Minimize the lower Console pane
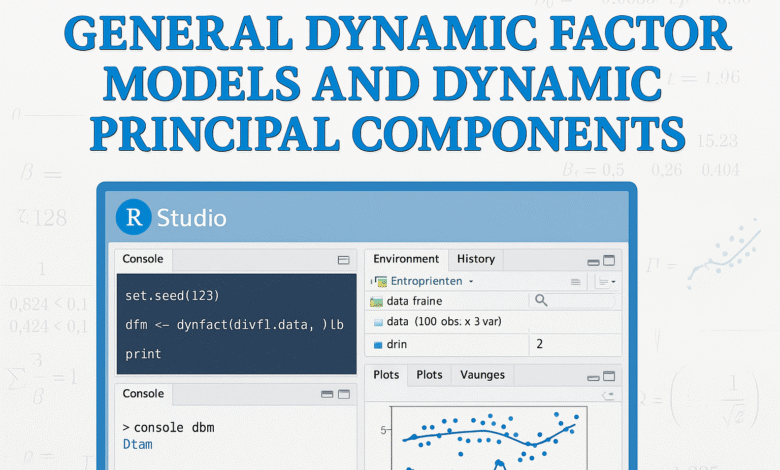The width and height of the screenshot is (780, 470). click(327, 395)
